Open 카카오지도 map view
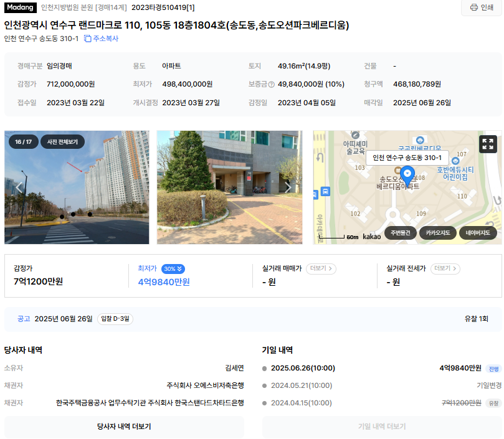The width and height of the screenshot is (504, 439). [x=438, y=233]
